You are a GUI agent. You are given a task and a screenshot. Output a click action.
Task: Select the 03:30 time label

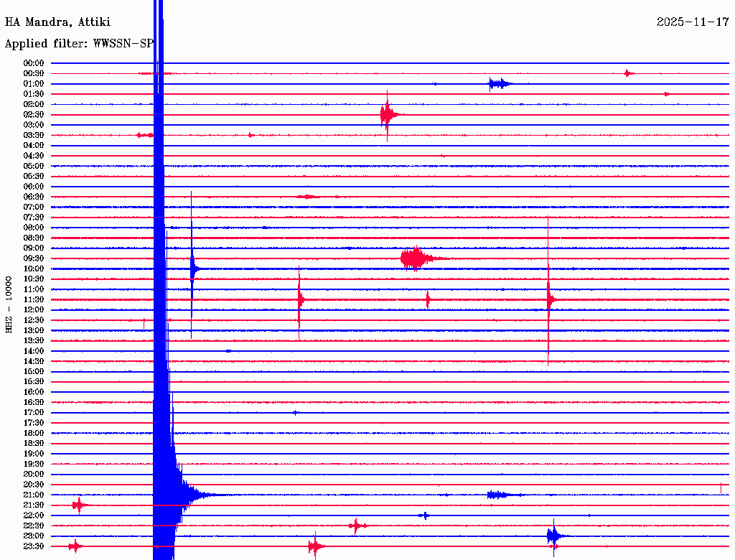34,135
